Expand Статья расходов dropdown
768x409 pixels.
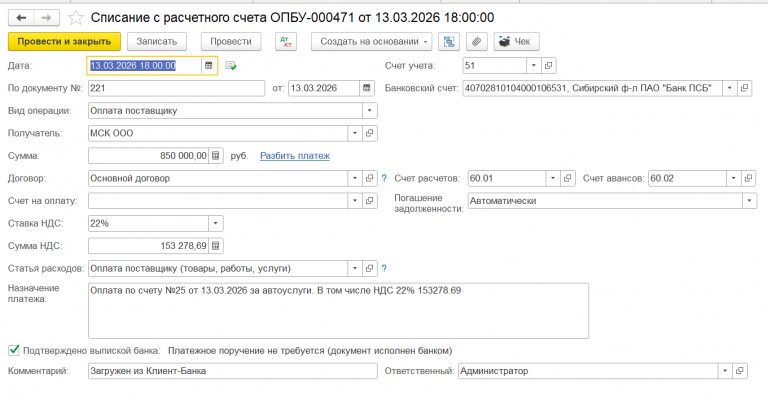click(x=355, y=268)
